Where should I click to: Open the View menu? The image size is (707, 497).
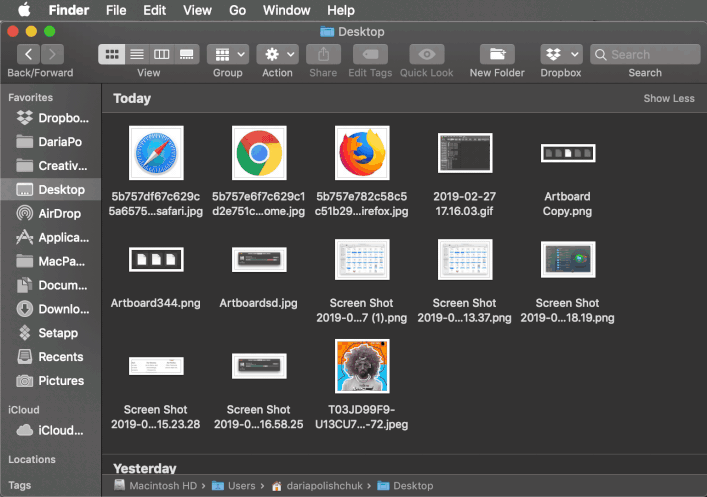pyautogui.click(x=197, y=10)
